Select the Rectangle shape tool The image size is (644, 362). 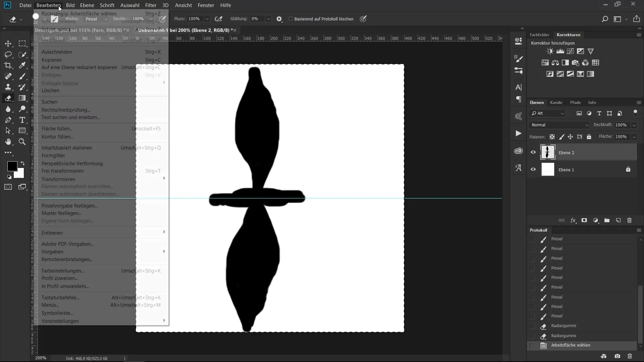click(x=22, y=131)
